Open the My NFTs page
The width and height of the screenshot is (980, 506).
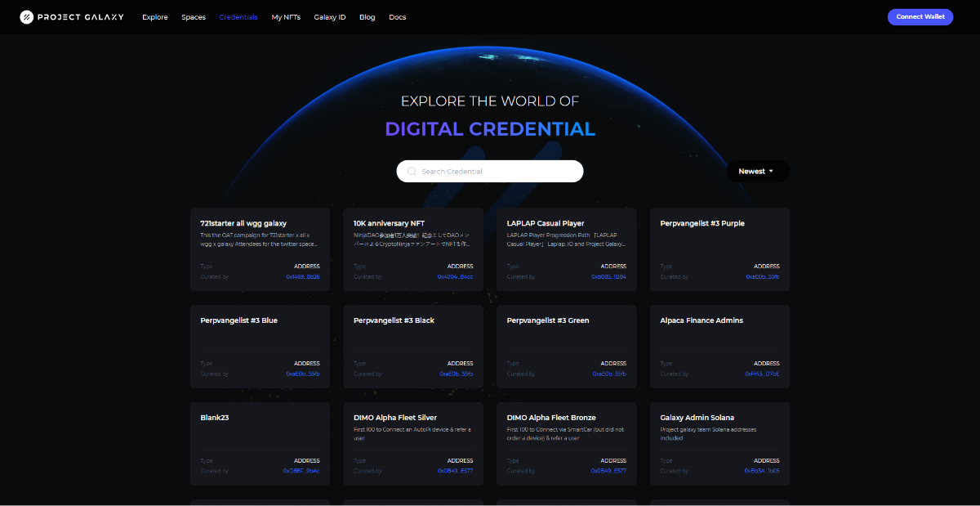pyautogui.click(x=286, y=17)
